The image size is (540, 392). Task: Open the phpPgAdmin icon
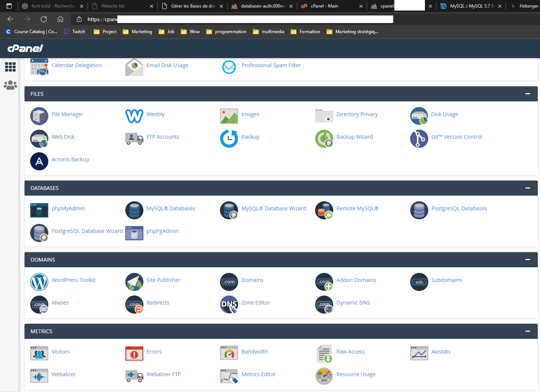click(x=134, y=233)
